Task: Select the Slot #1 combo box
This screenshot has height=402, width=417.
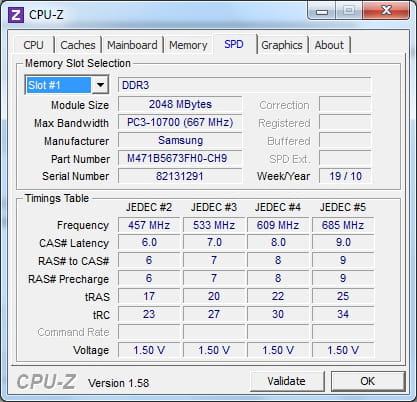Action: 67,85
